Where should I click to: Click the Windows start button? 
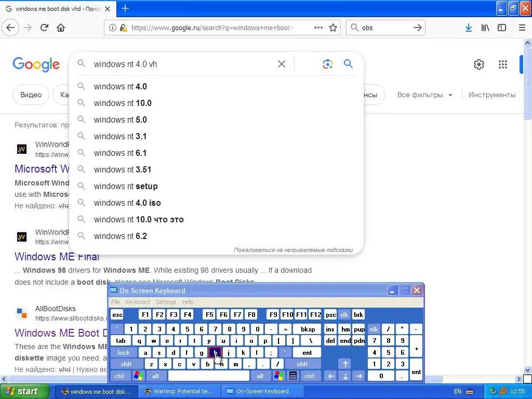[x=24, y=391]
